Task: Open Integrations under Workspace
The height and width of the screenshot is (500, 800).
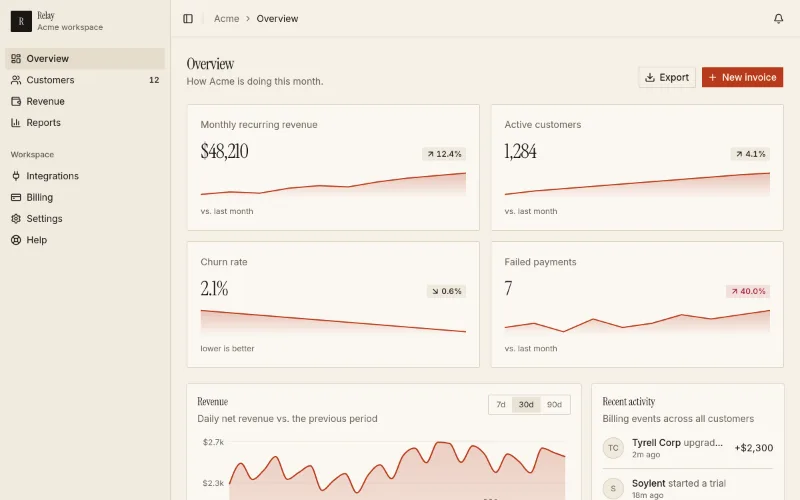Action: click(x=85, y=176)
